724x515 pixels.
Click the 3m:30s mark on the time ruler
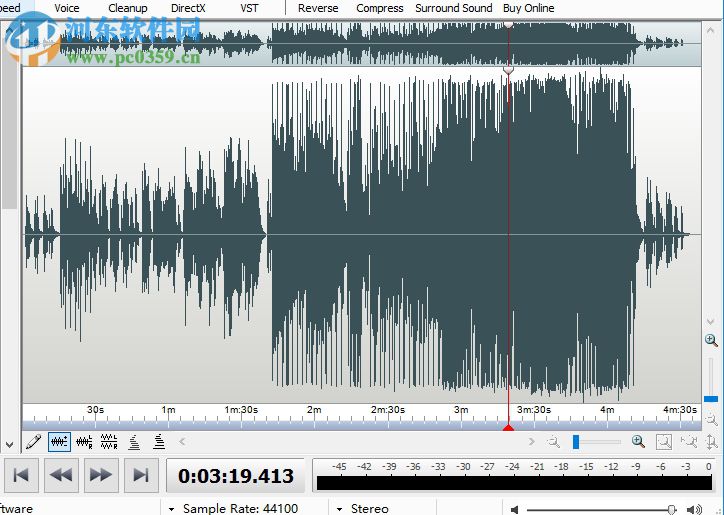534,410
